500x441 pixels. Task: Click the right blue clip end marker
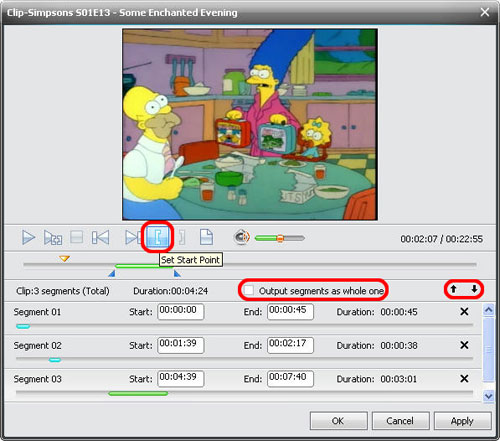coord(177,274)
